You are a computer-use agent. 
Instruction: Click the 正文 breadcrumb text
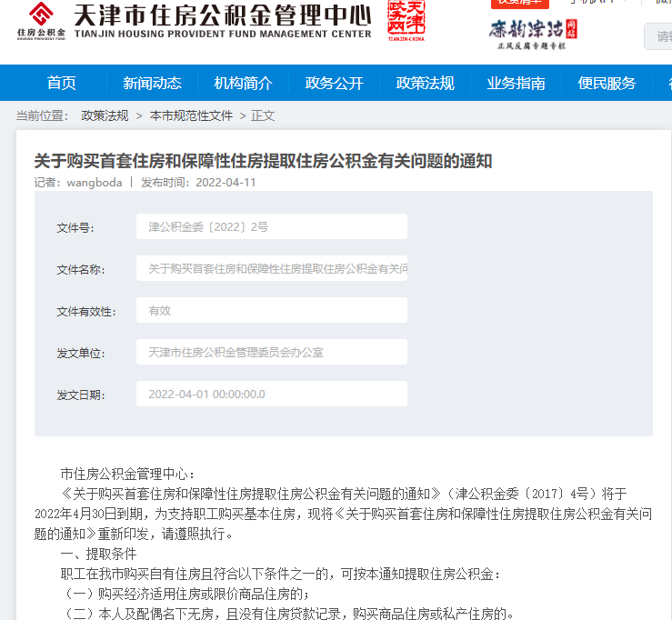[263, 115]
